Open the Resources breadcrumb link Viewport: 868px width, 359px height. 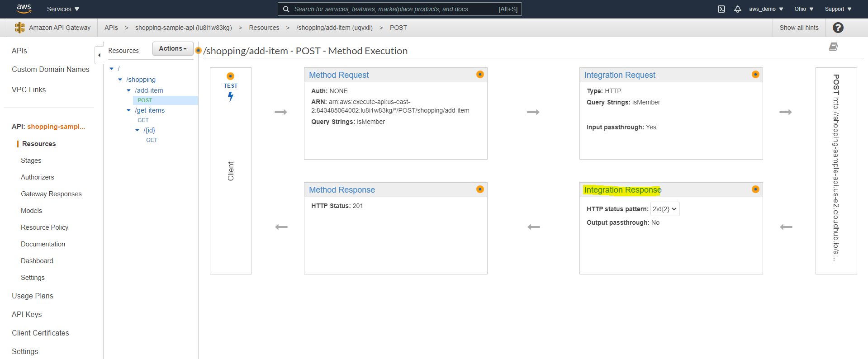[x=264, y=28]
